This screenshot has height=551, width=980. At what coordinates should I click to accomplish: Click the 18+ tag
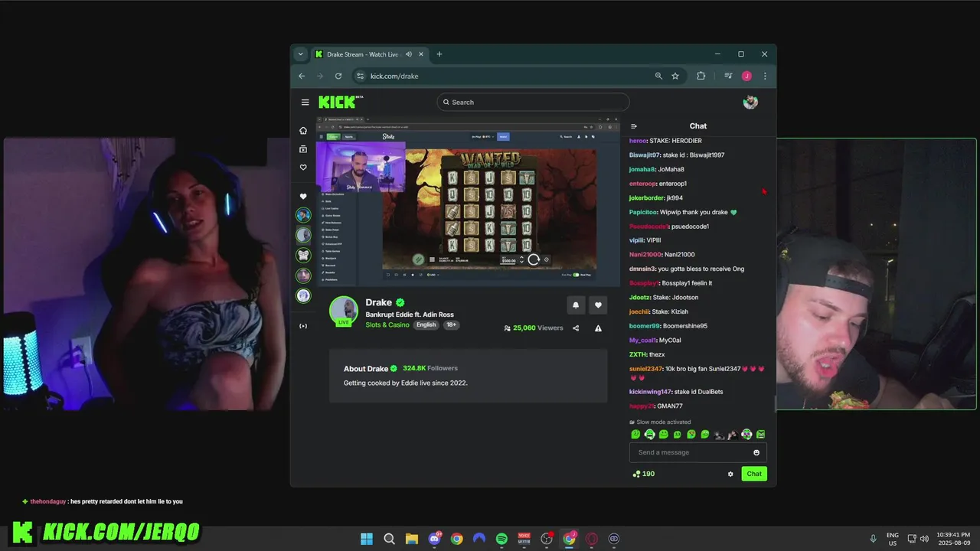[x=452, y=324]
